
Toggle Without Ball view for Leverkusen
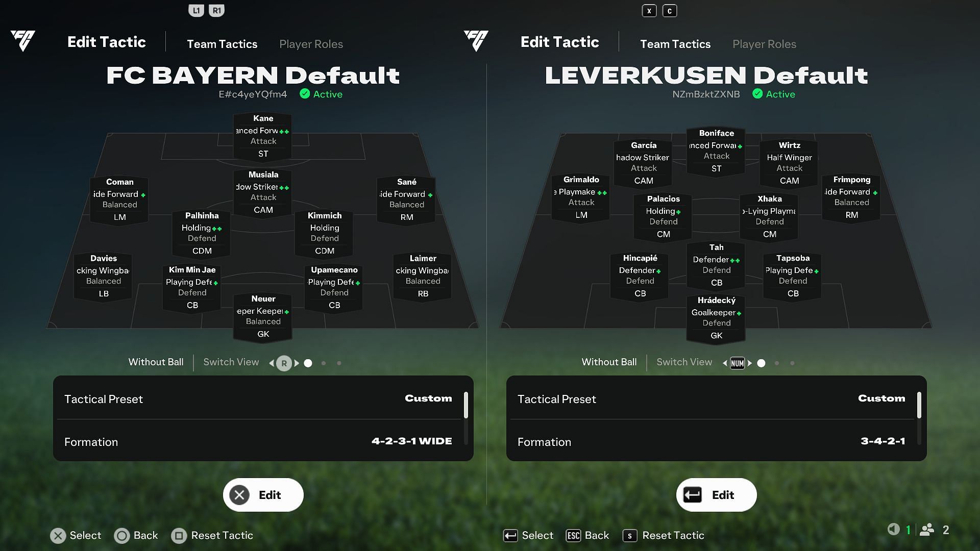tap(608, 362)
